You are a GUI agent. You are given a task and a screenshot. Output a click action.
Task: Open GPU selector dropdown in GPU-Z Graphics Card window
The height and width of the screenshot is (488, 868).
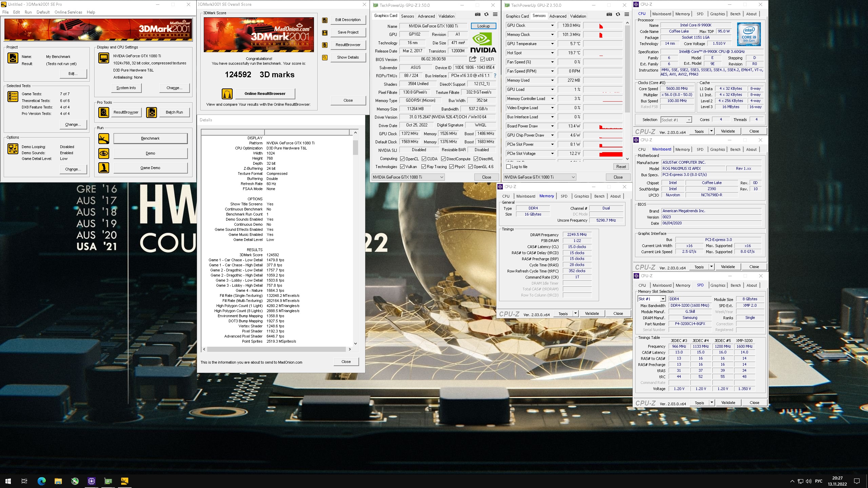[x=408, y=177]
